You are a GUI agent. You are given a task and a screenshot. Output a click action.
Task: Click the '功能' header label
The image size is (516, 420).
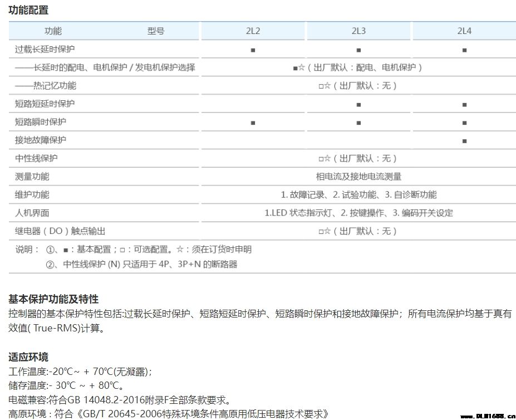click(x=53, y=31)
